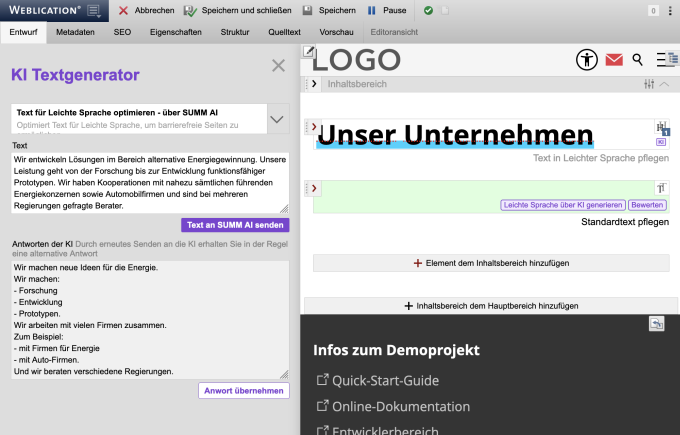Click Element dem Inhaltsbereich hinzufügen

point(491,263)
